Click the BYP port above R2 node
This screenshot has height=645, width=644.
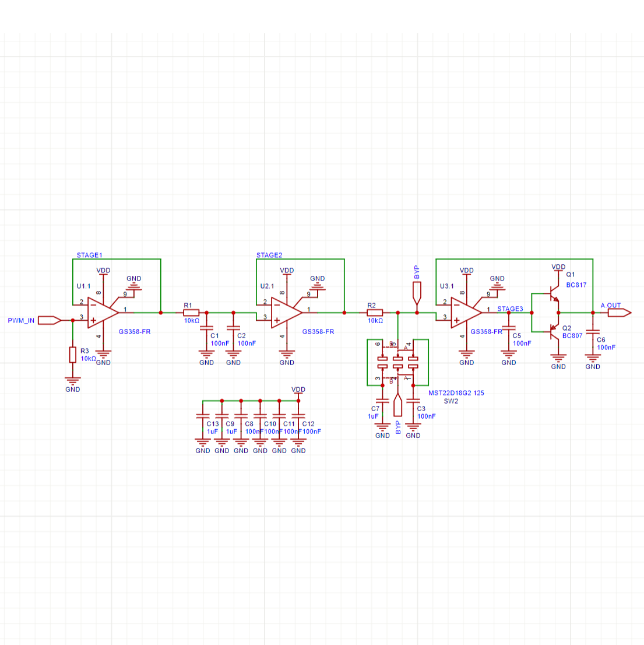tap(417, 293)
